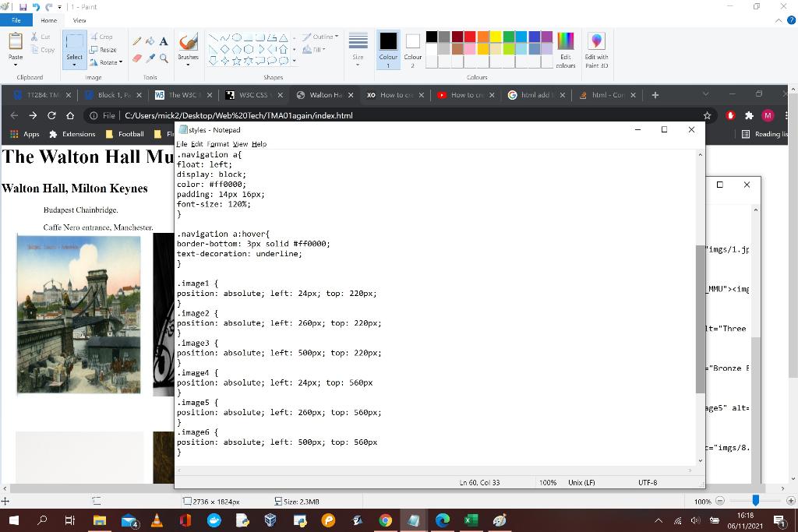Select the Pencil tool in Paint
The image size is (798, 532).
click(136, 40)
